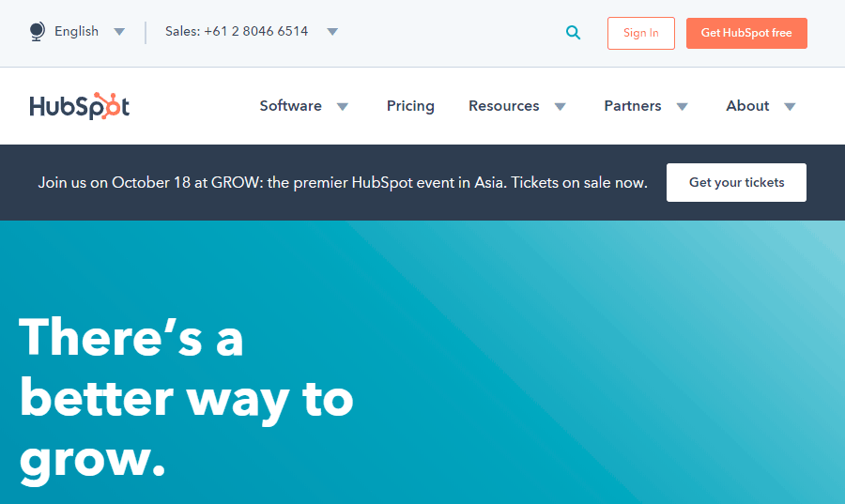Open the Resources menu dropdown arrow

(x=561, y=107)
